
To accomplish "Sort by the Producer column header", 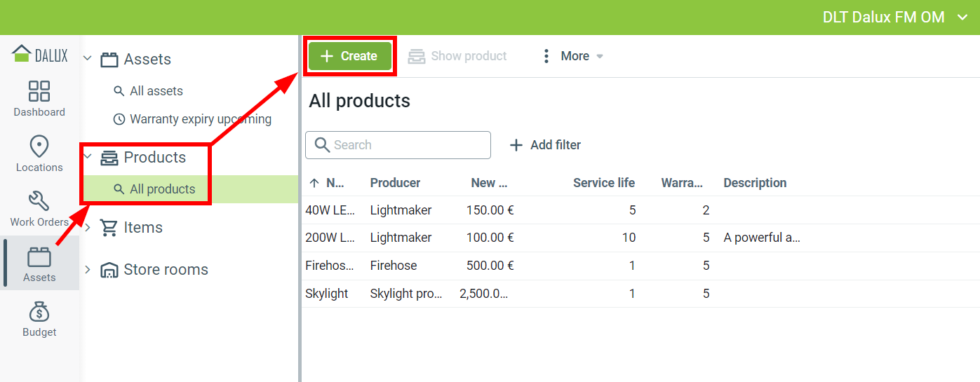I will 395,183.
